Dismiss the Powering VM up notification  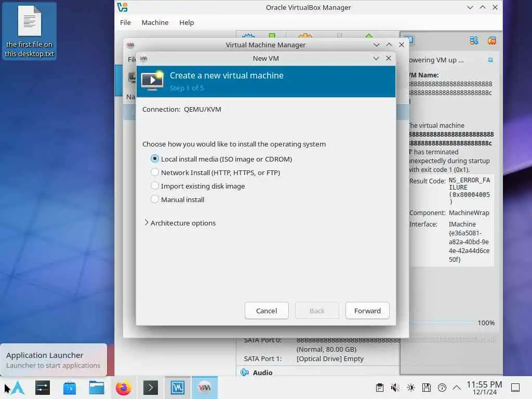[490, 60]
